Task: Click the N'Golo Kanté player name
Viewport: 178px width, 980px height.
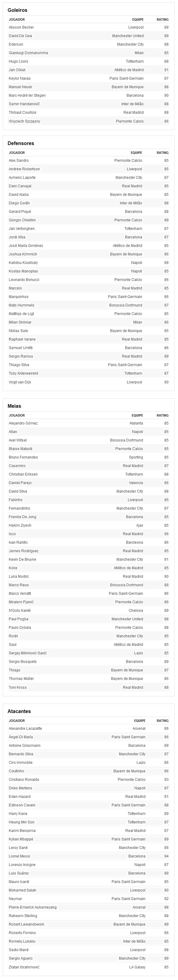Action: (20, 611)
